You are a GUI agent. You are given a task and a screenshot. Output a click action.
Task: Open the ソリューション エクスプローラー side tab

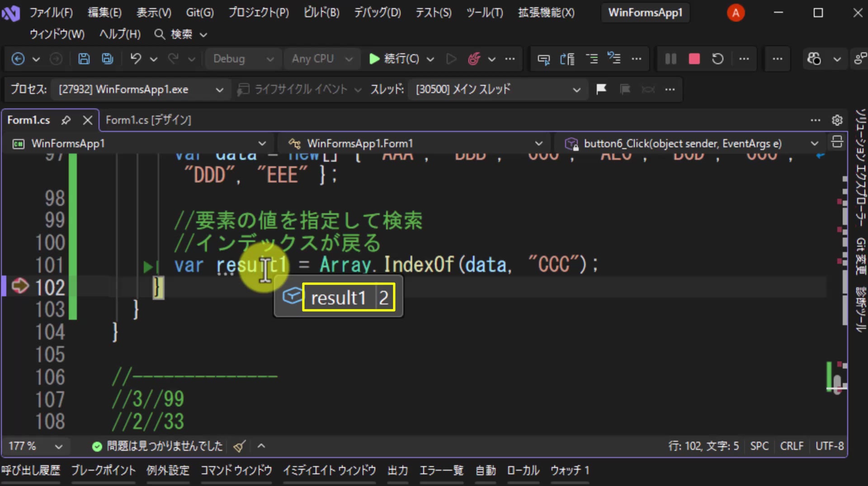pos(860,167)
